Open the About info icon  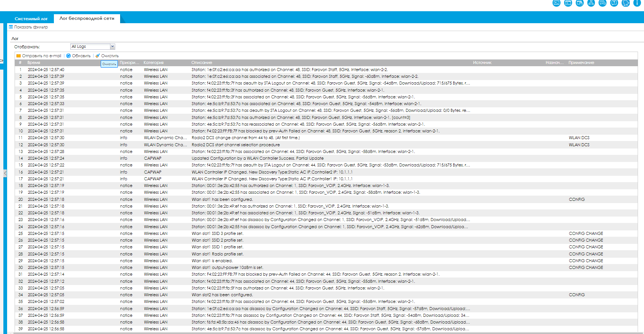[637, 3]
